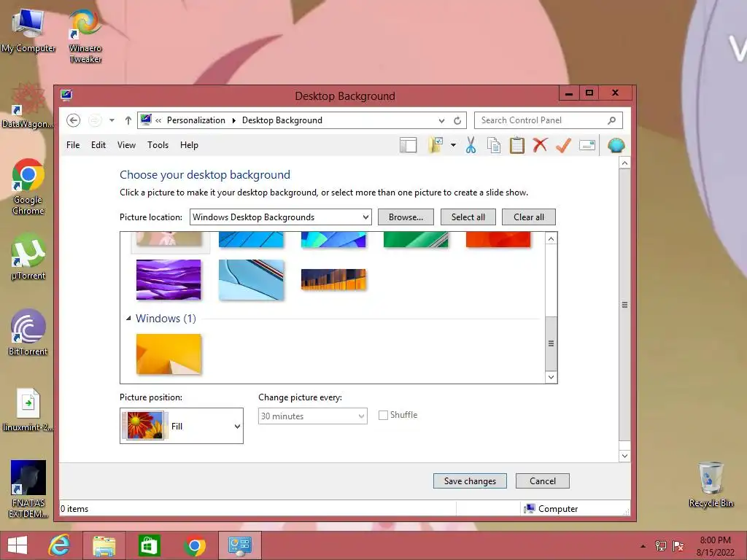Screen dimensions: 747x560
Task: Open the Edit menu
Action: [x=98, y=145]
